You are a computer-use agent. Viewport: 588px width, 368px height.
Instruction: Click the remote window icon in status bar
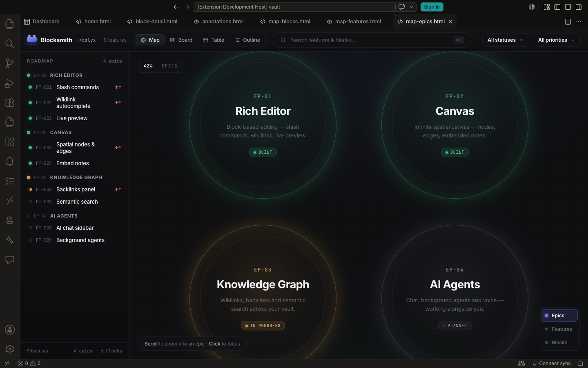pos(7,364)
